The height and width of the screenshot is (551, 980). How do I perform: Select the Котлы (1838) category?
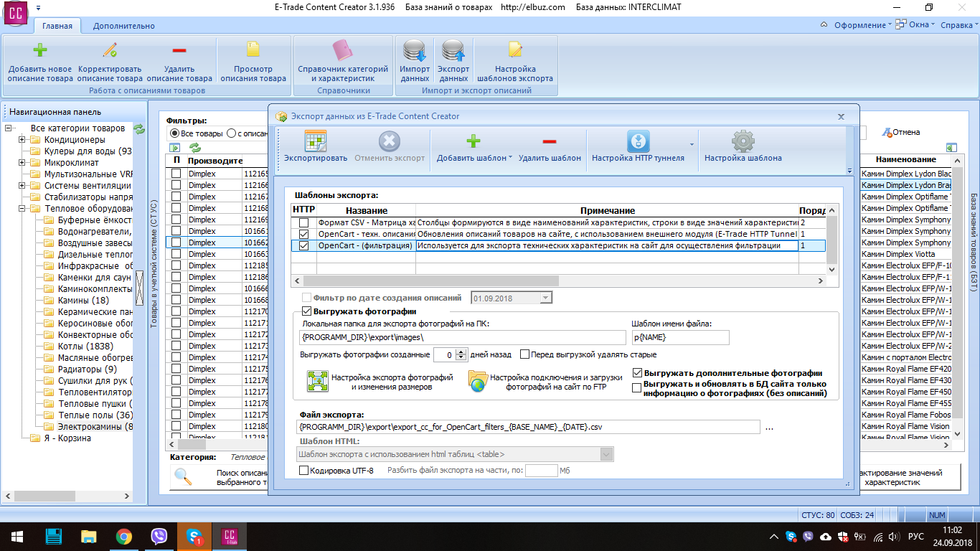pos(86,347)
